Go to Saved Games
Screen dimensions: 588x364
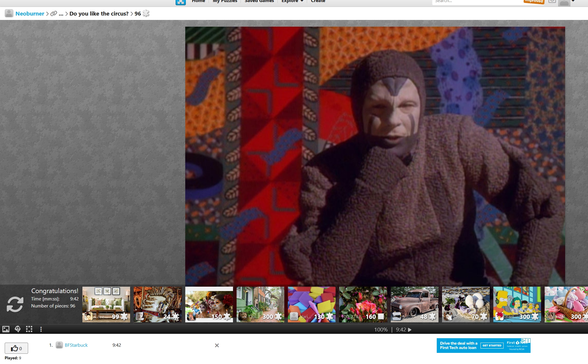[x=259, y=1]
